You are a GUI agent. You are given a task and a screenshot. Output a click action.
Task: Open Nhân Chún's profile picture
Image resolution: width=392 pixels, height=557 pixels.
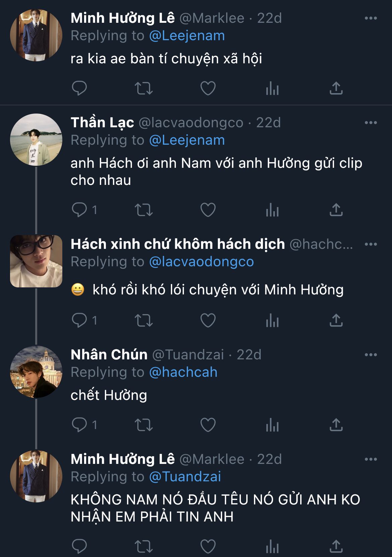36,372
